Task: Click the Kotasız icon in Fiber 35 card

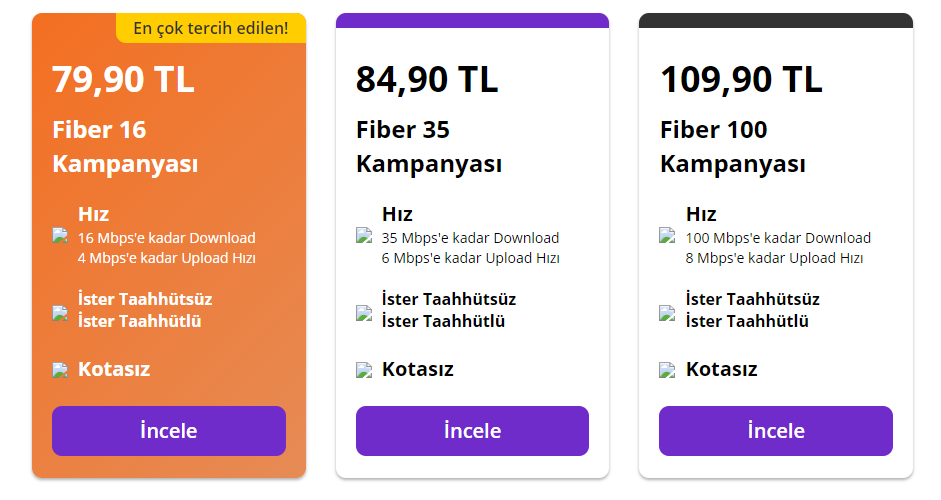Action: coord(364,370)
